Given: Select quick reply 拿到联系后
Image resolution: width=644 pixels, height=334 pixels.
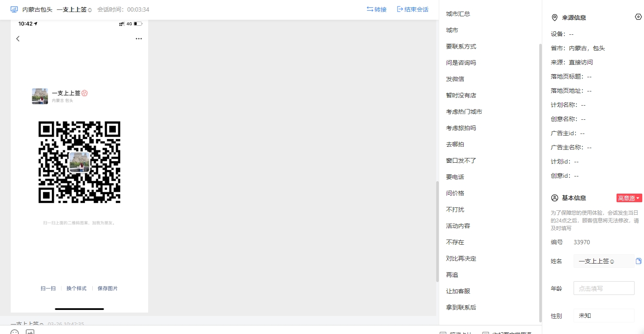Looking at the screenshot, I should point(461,307).
